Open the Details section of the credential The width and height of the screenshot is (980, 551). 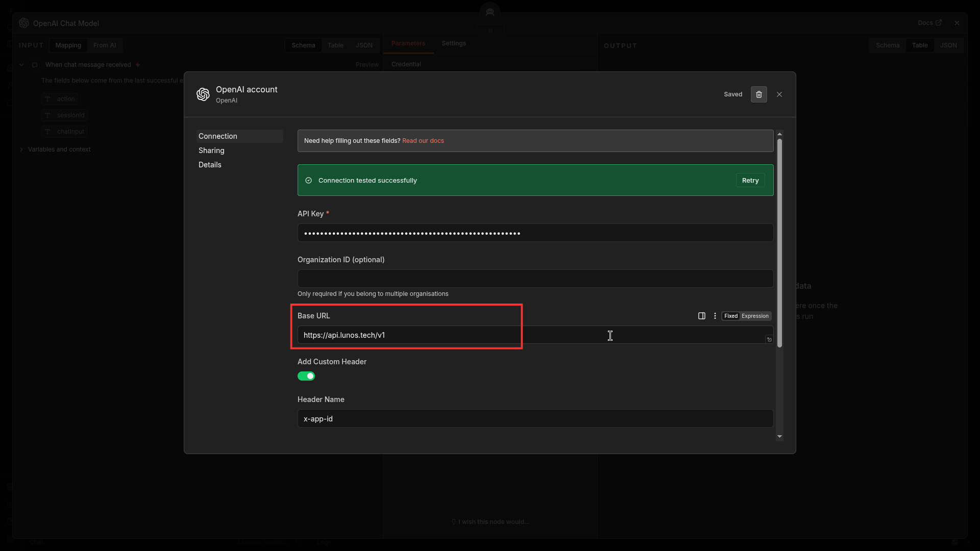click(x=239, y=165)
